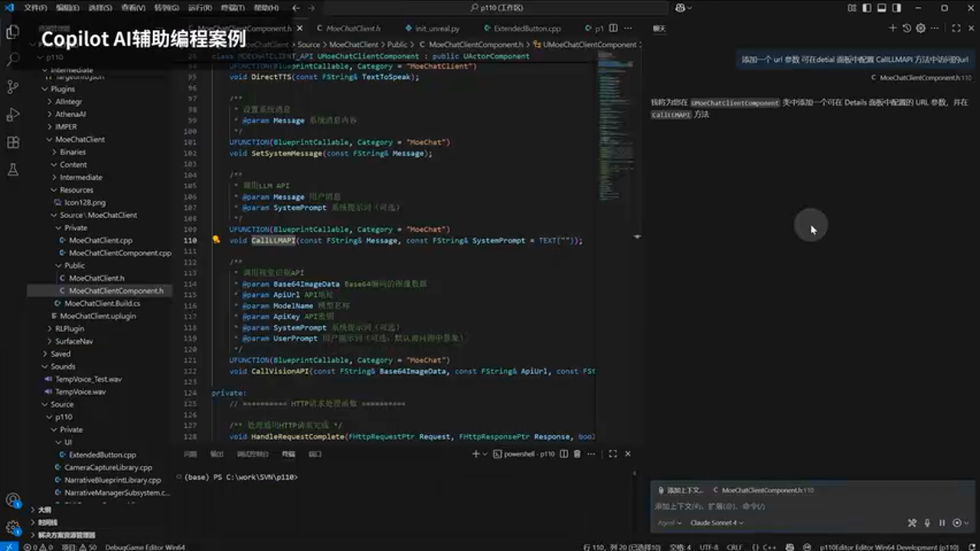
Task: Show chat history in the chat panel
Action: (x=907, y=28)
